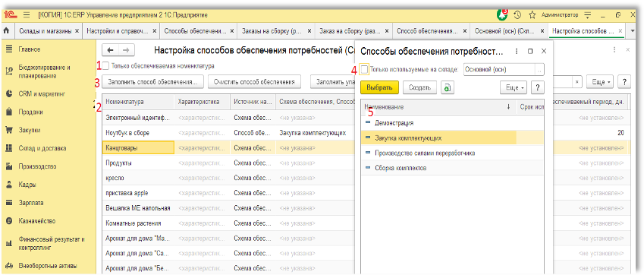Open favorites star icon in title bar
Screen dimensions: 644x275
(532, 14)
